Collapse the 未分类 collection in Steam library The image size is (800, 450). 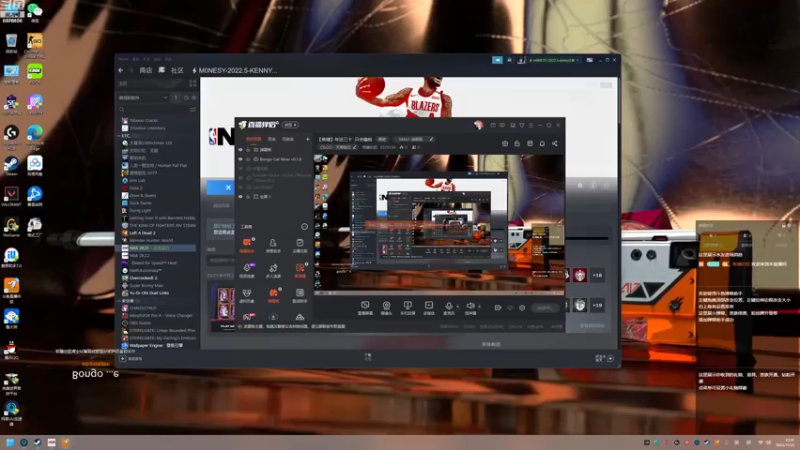119,301
